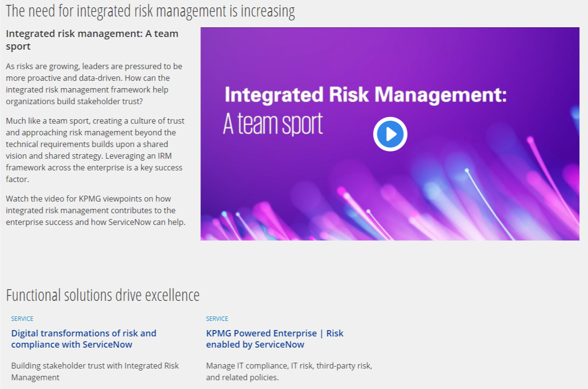This screenshot has width=588, height=389.
Task: Open 'Digital transformations of risk and compliance' link
Action: [84, 339]
